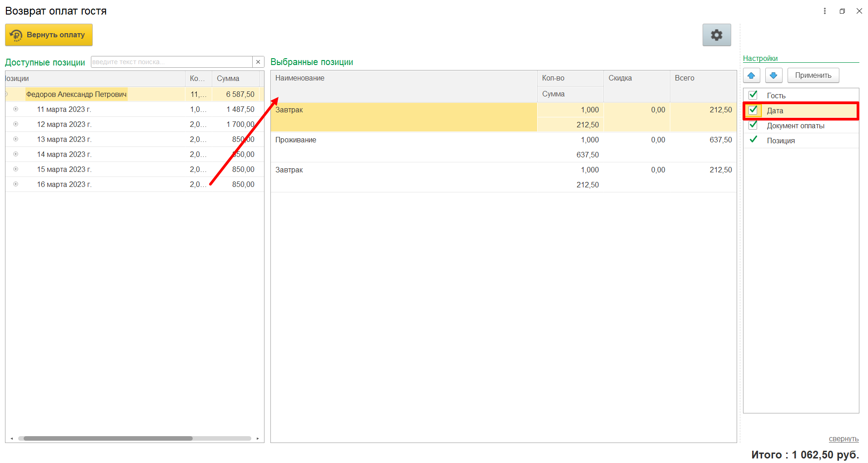The width and height of the screenshot is (868, 463).
Task: Select the 11 марта 2023 г. date
Action: click(64, 109)
